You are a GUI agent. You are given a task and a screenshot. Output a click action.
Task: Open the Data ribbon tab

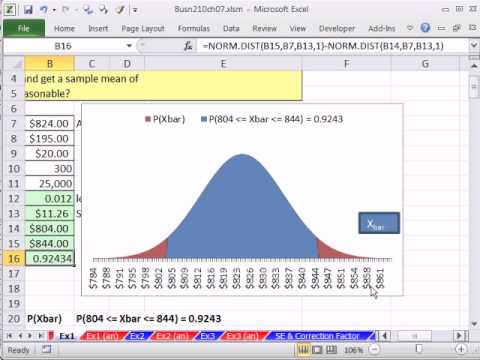231,29
